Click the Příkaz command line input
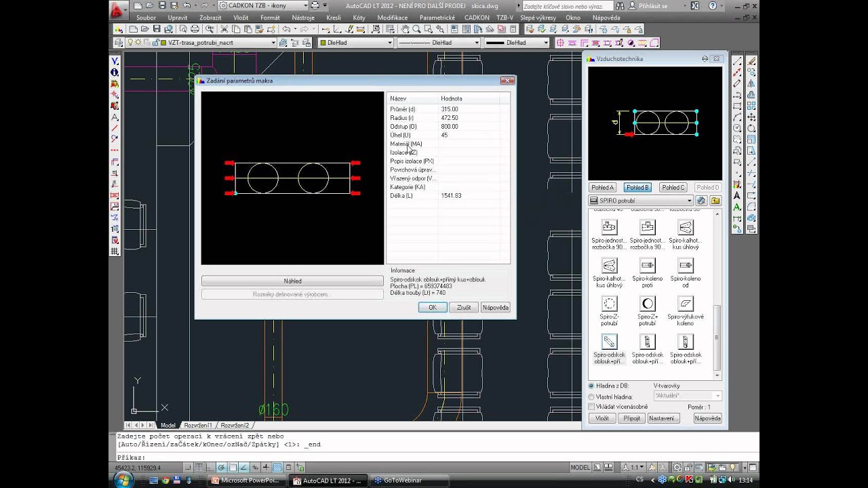The height and width of the screenshot is (488, 868). coord(434,457)
